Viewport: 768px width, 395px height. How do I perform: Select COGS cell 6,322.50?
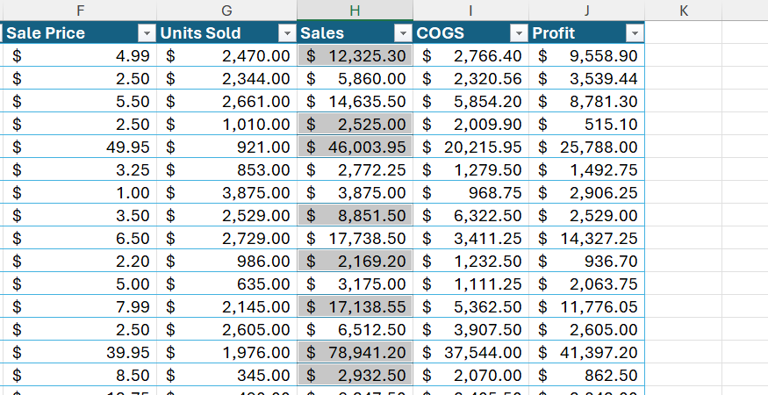point(471,215)
